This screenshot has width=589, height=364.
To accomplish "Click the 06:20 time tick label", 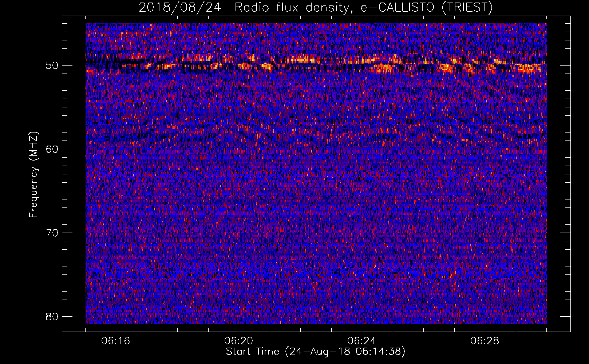I will (239, 341).
